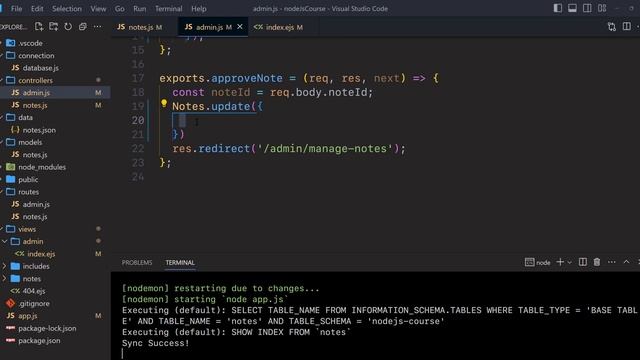Open the Terminal menu

click(169, 9)
